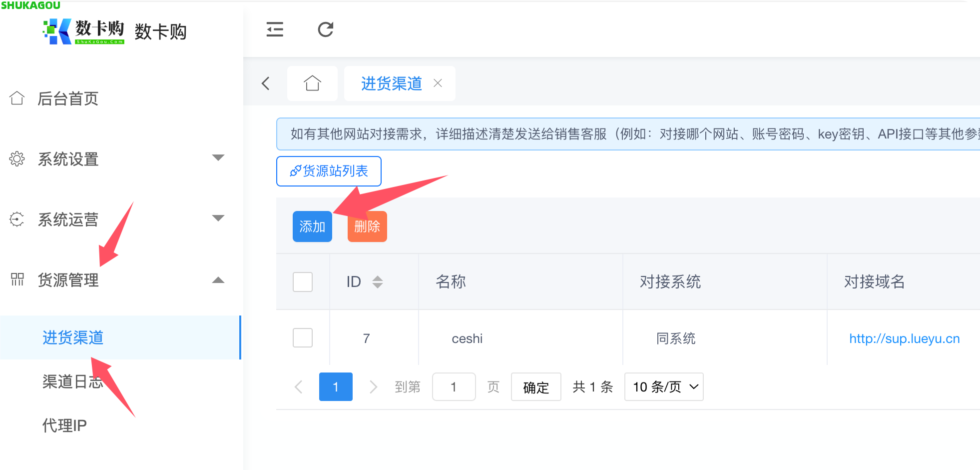Expand the 系统设置 menu

[218, 157]
